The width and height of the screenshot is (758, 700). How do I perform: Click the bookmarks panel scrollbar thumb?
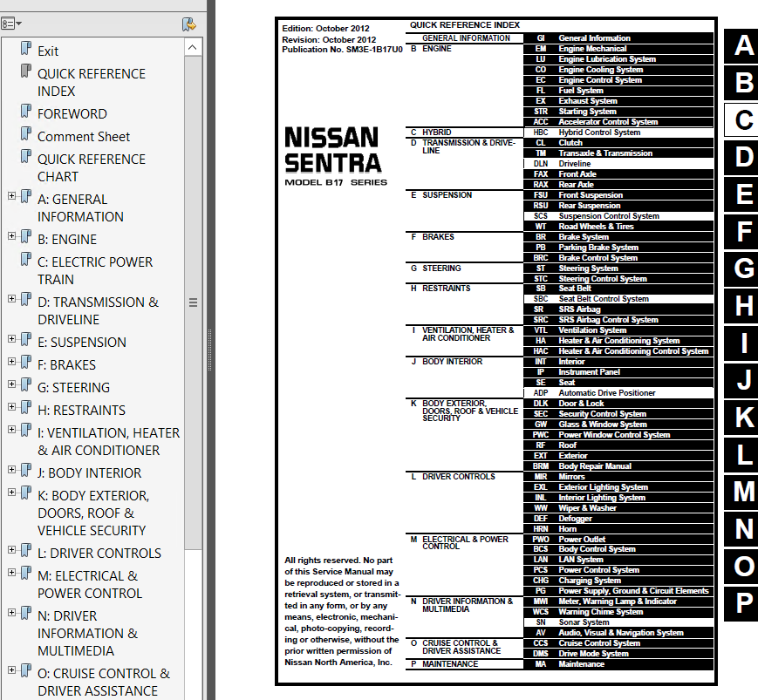click(193, 302)
